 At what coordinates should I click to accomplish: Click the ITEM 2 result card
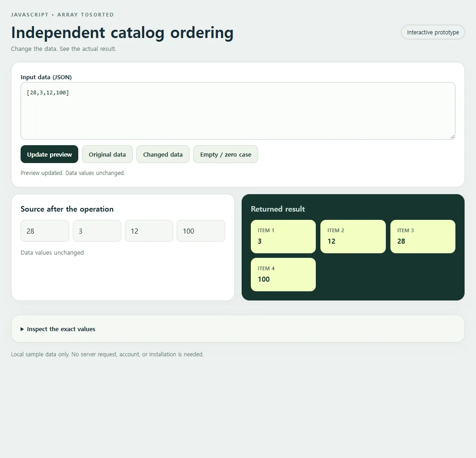pos(353,237)
